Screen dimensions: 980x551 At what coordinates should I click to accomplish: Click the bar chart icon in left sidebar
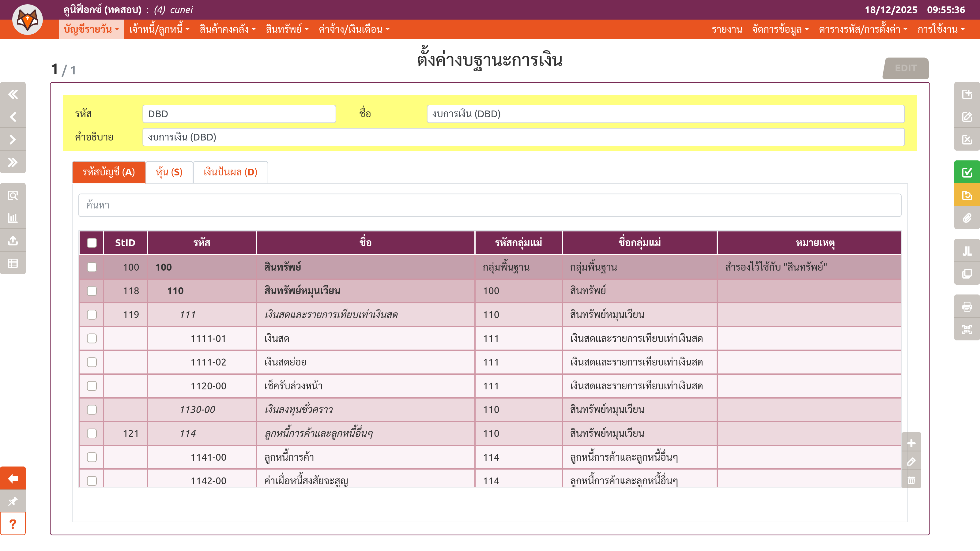click(x=13, y=218)
